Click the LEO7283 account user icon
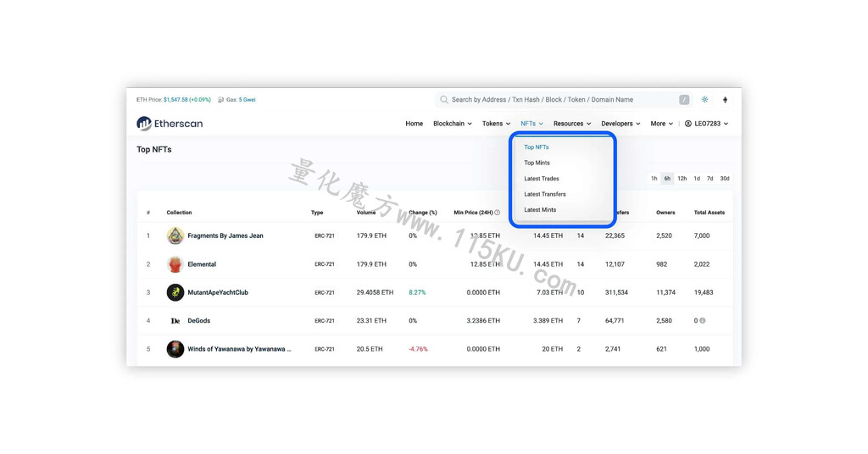This screenshot has height=454, width=868. tap(688, 124)
